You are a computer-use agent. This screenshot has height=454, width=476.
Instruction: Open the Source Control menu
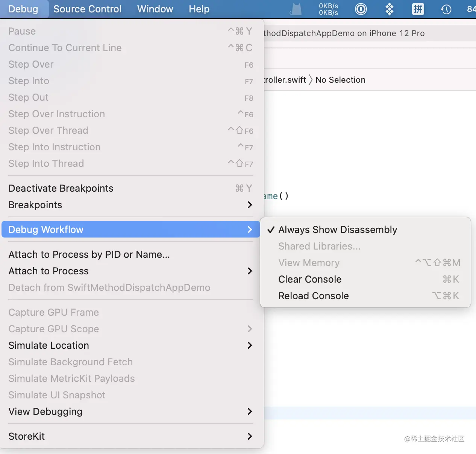coord(87,9)
